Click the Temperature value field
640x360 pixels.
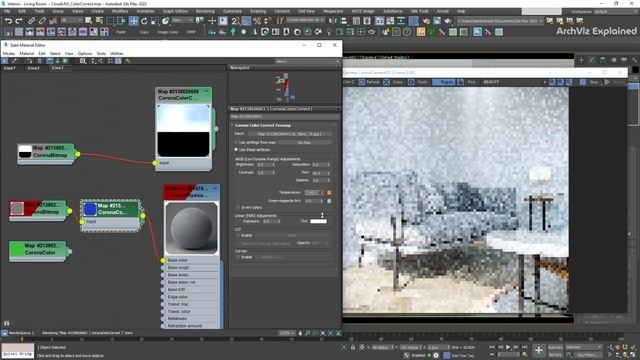pos(313,192)
